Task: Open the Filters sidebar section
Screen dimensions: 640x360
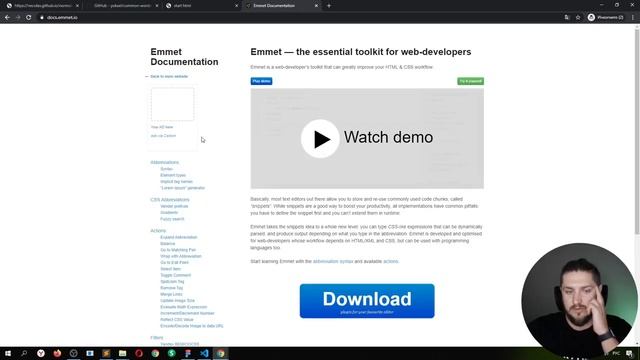Action: (157, 338)
